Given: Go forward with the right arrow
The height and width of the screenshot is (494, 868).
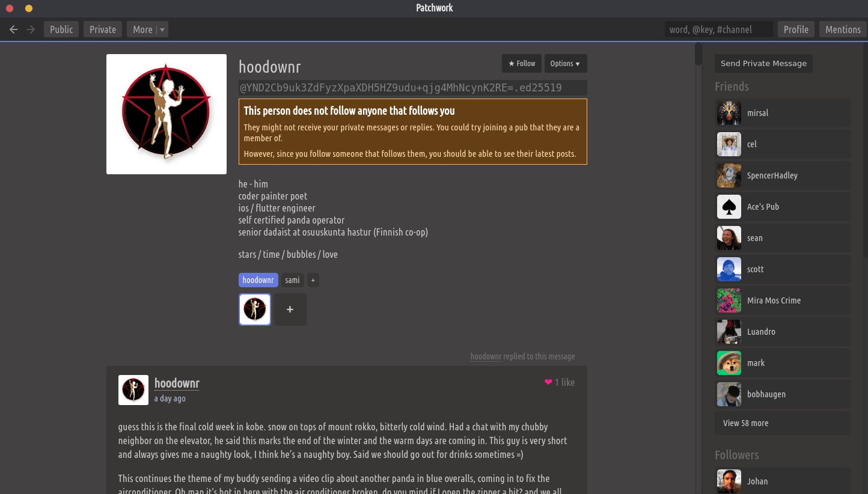Looking at the screenshot, I should (x=31, y=29).
